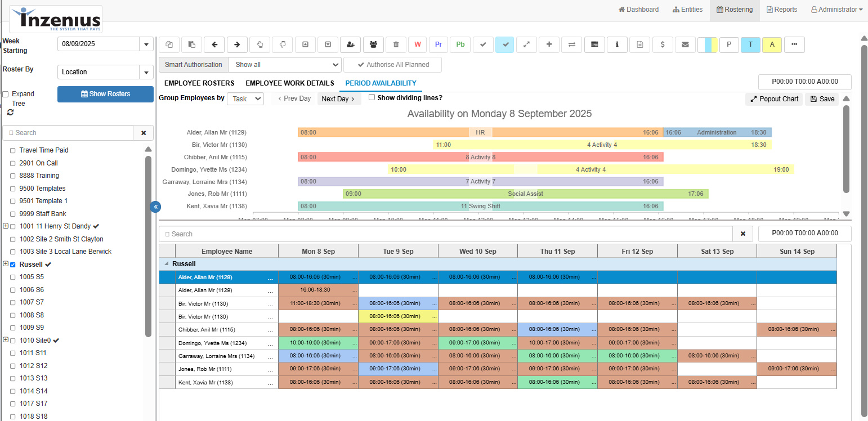Click the info 'i' toolbar icon

coord(618,44)
